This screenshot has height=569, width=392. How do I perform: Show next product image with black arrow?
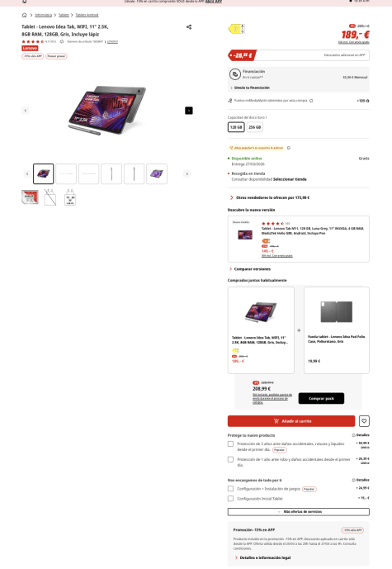[189, 111]
